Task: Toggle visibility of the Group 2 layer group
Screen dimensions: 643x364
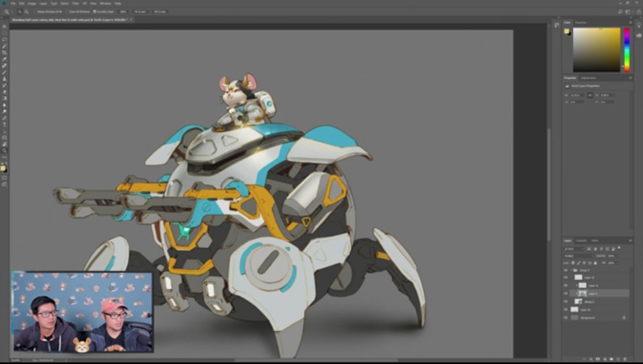Action: [x=566, y=269]
